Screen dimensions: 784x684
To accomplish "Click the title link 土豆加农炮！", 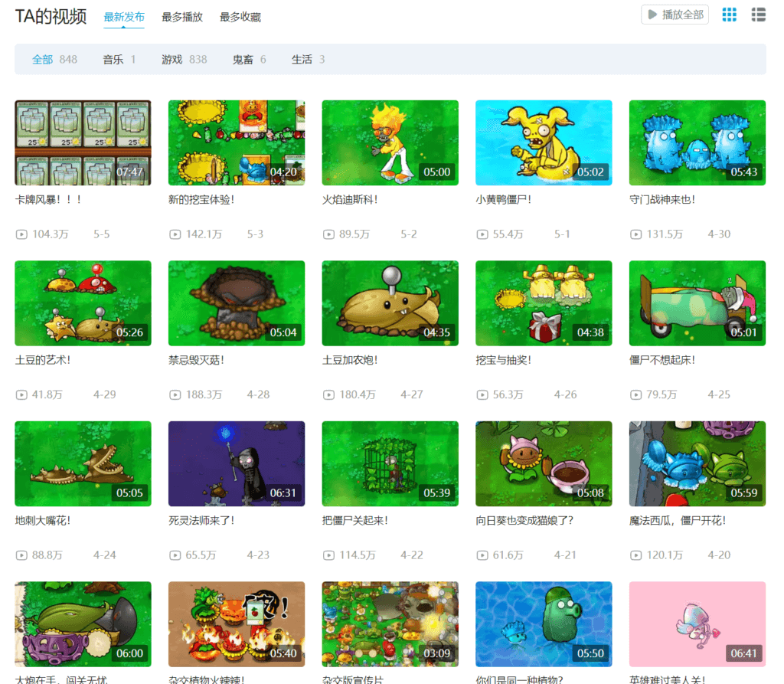I will [x=350, y=360].
